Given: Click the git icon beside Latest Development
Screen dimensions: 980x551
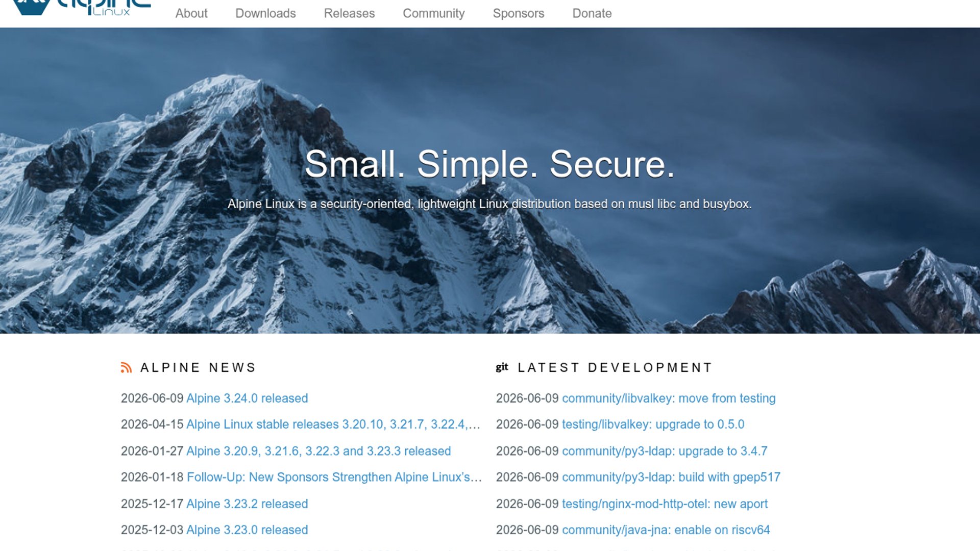Looking at the screenshot, I should pyautogui.click(x=502, y=367).
